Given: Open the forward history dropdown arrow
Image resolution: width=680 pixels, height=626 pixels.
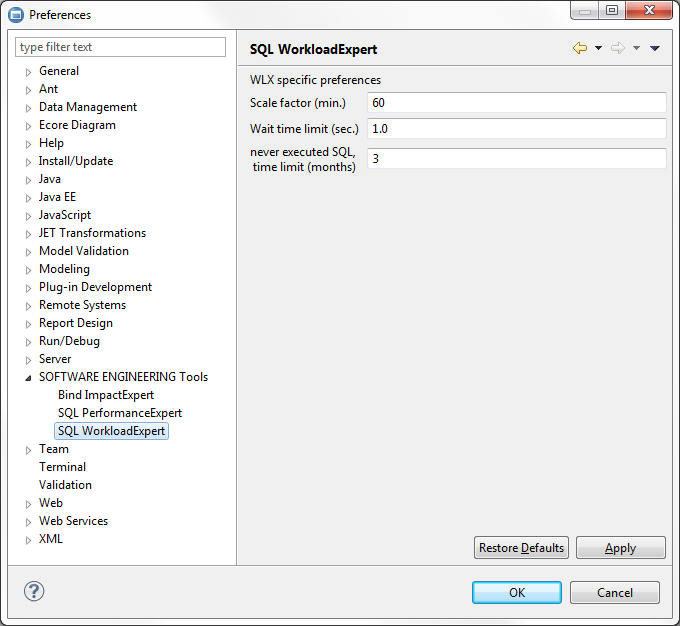Looking at the screenshot, I should point(636,48).
